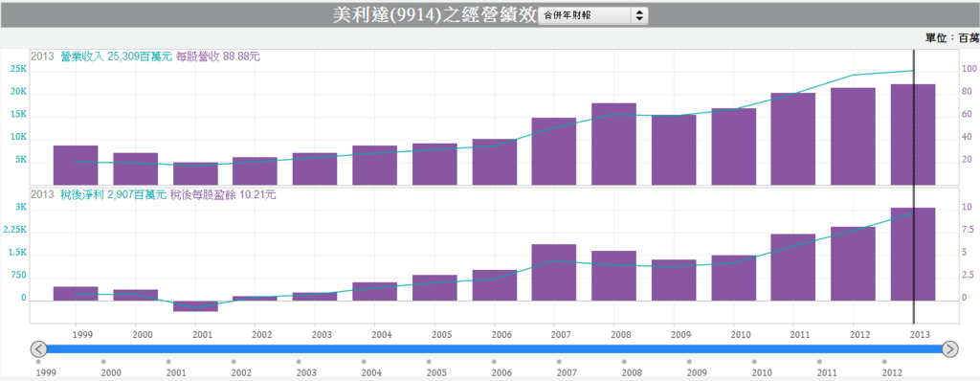Viewport: 980px width, 381px height.
Task: Click the left arrow of the timeline slider
Action: click(x=38, y=349)
